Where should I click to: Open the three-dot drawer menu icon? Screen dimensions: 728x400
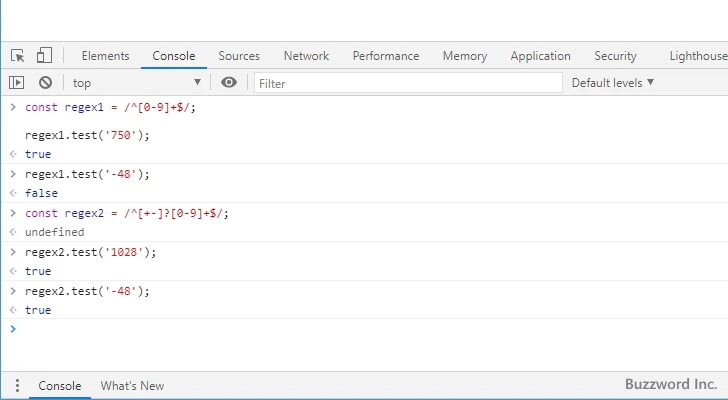point(17,386)
